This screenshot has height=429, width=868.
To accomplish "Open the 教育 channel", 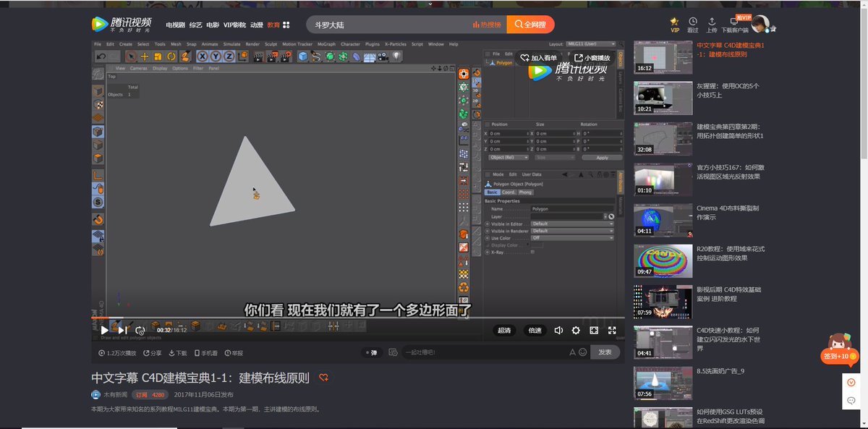I will click(273, 25).
